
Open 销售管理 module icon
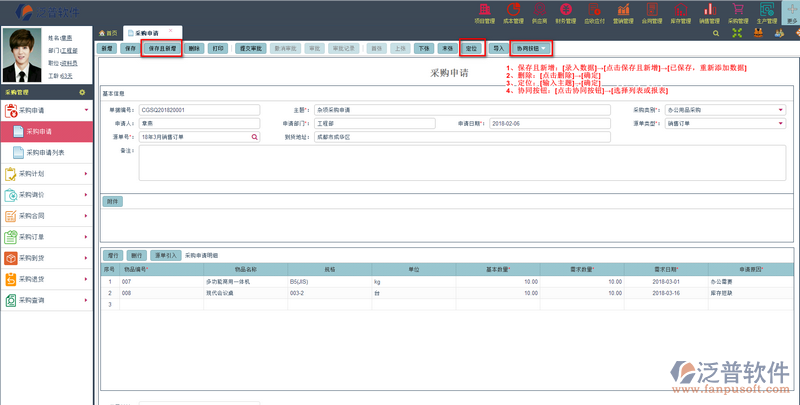pyautogui.click(x=710, y=11)
